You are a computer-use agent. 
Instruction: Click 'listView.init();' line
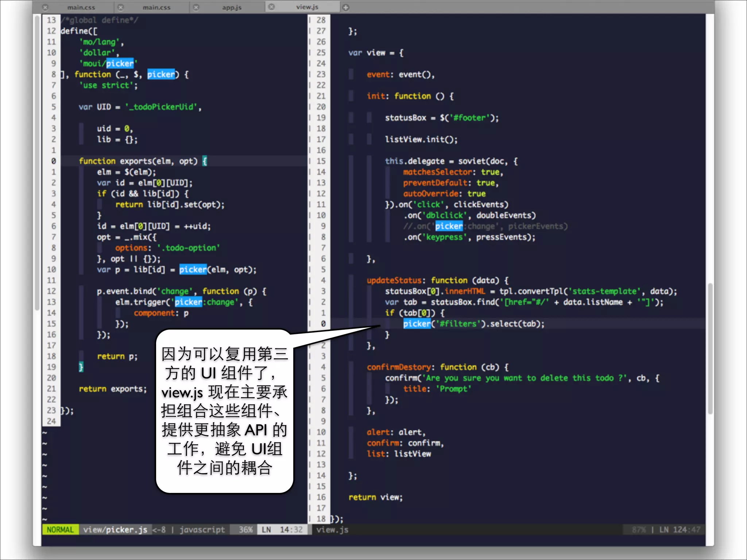pos(421,140)
